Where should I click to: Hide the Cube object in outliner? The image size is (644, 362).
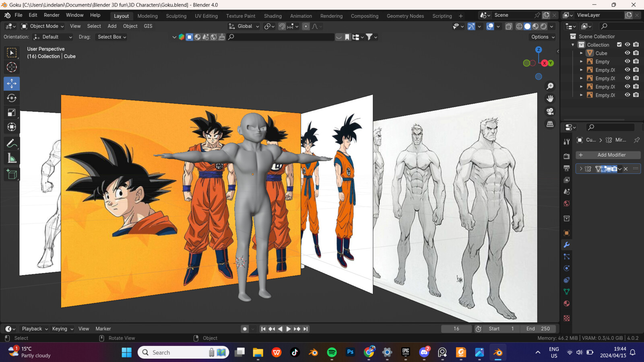(x=627, y=53)
